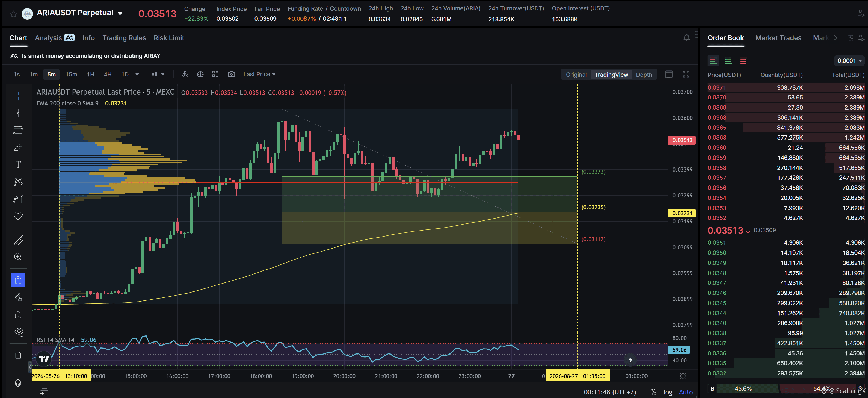
Task: Show next order book tabs with chevron
Action: [x=835, y=38]
